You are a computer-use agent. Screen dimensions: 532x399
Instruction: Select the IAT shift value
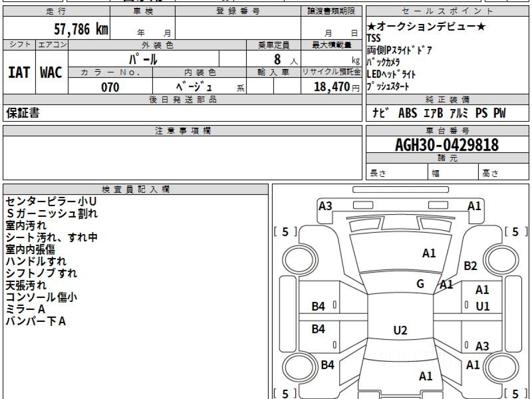19,72
